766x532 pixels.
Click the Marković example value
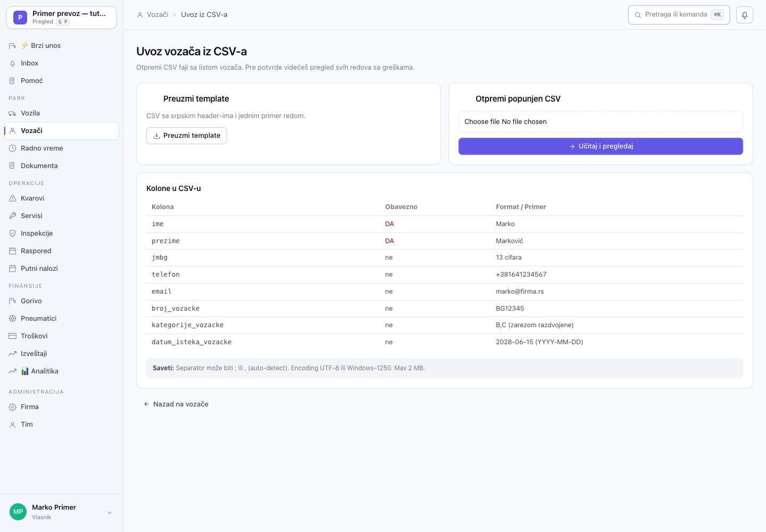click(x=510, y=241)
